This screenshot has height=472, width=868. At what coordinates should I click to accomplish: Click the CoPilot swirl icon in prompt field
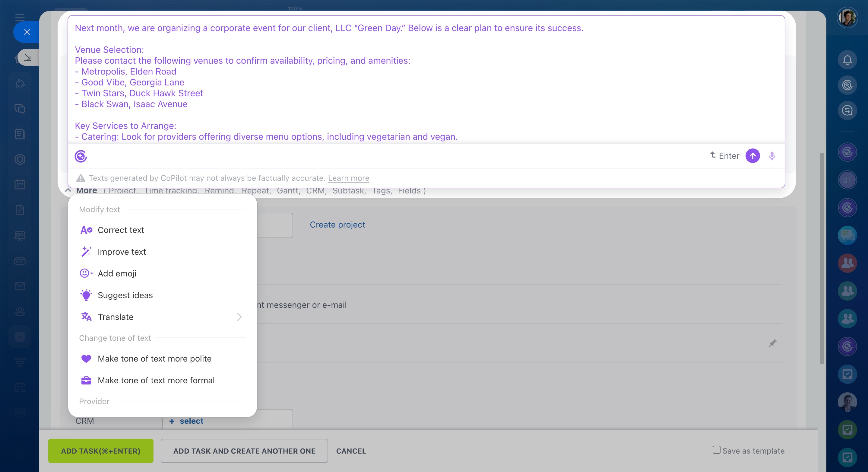click(81, 156)
